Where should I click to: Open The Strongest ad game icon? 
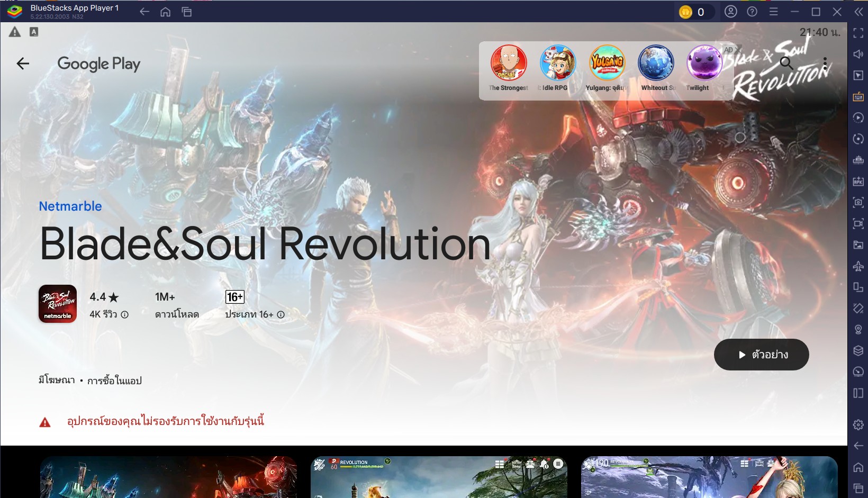[x=509, y=62]
